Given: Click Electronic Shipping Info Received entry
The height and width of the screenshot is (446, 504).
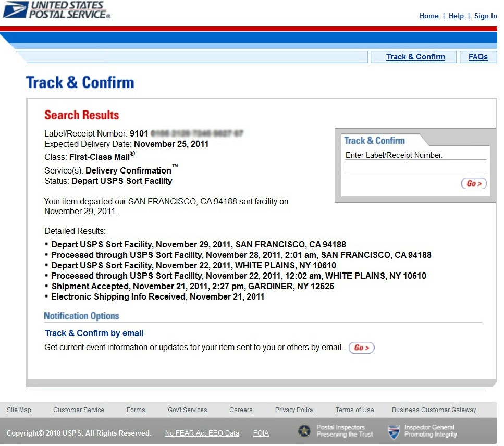Looking at the screenshot, I should click(157, 297).
